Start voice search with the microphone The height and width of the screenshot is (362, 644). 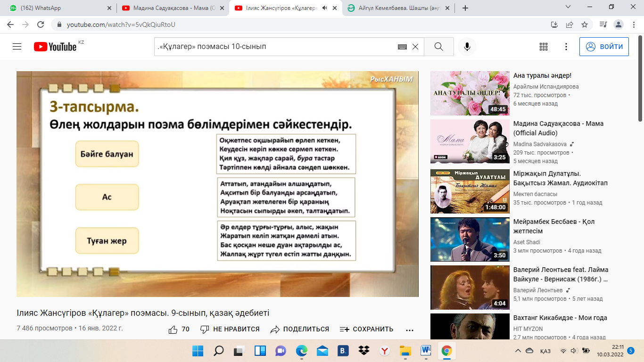(x=467, y=47)
